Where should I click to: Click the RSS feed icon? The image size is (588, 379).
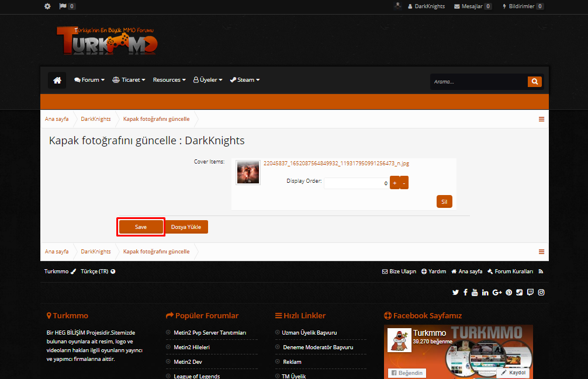541,272
